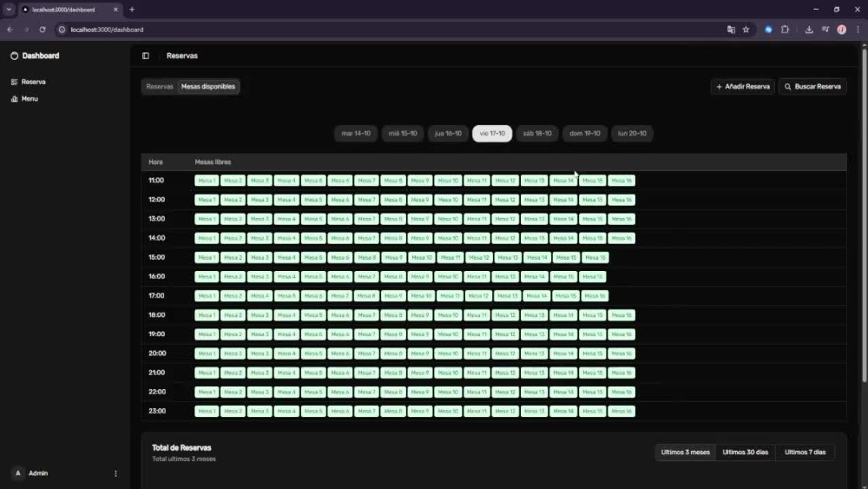Select date mar 14-10
868x489 pixels.
(x=356, y=134)
